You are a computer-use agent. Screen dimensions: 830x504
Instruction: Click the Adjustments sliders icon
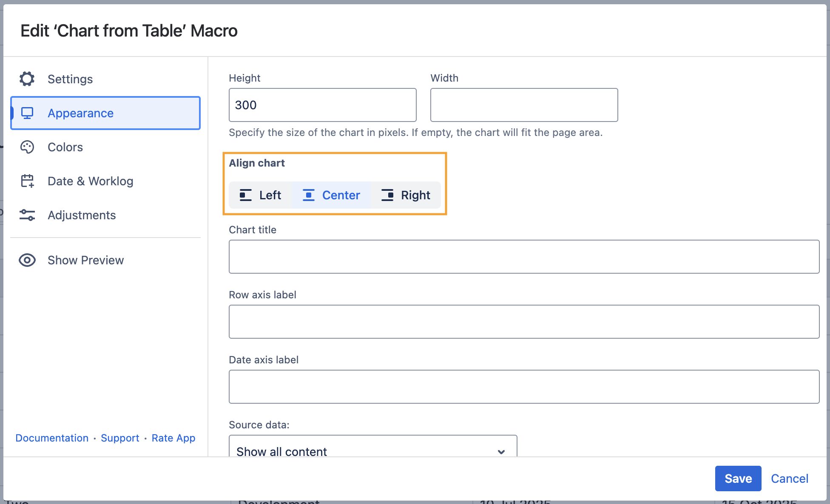[27, 215]
